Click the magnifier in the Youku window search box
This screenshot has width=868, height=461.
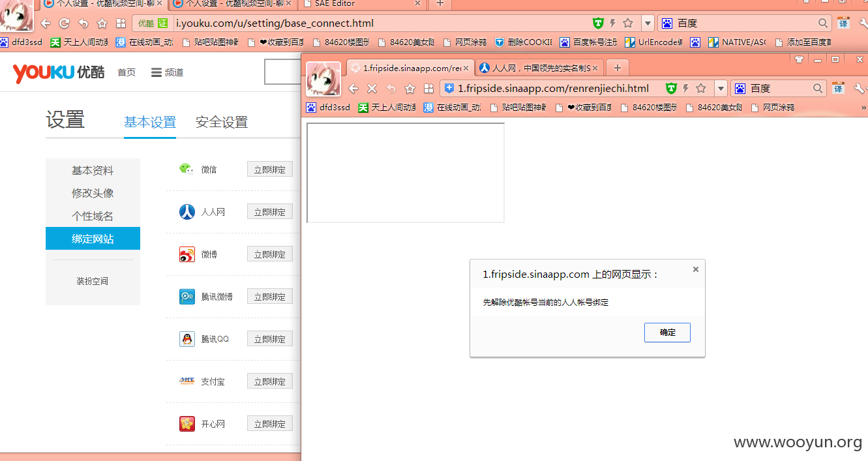pyautogui.click(x=823, y=23)
